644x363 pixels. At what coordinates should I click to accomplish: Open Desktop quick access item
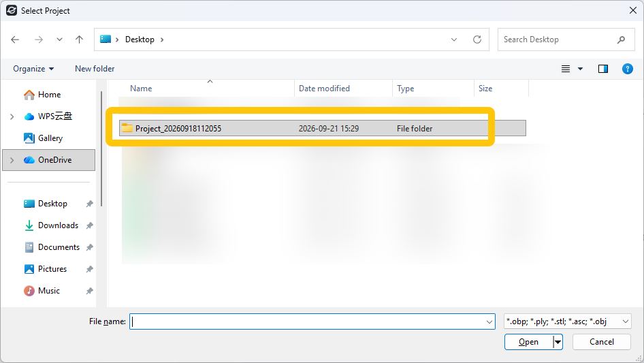[52, 204]
